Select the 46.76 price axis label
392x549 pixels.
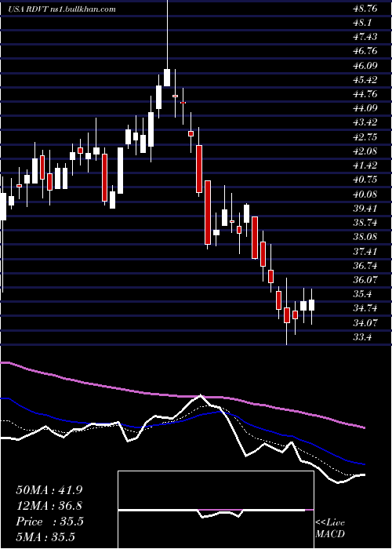tap(365, 51)
